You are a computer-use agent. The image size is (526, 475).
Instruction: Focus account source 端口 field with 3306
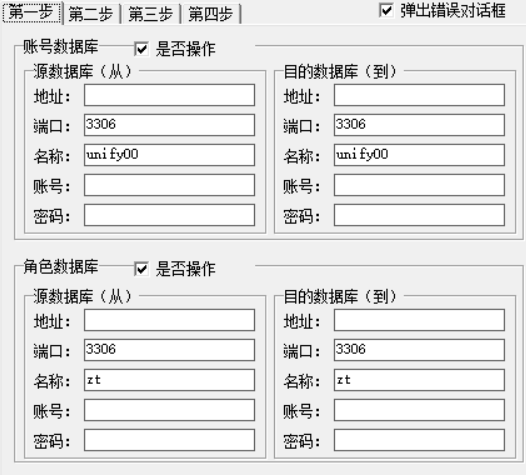tap(169, 125)
